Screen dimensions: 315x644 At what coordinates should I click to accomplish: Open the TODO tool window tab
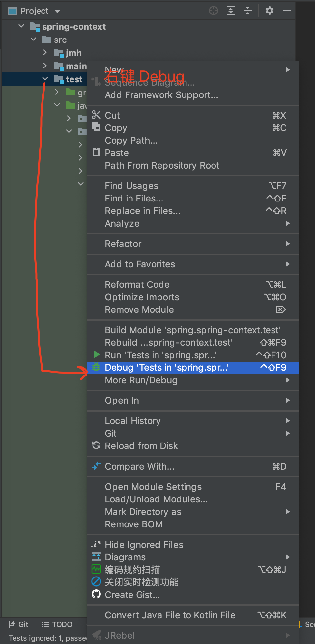57,624
